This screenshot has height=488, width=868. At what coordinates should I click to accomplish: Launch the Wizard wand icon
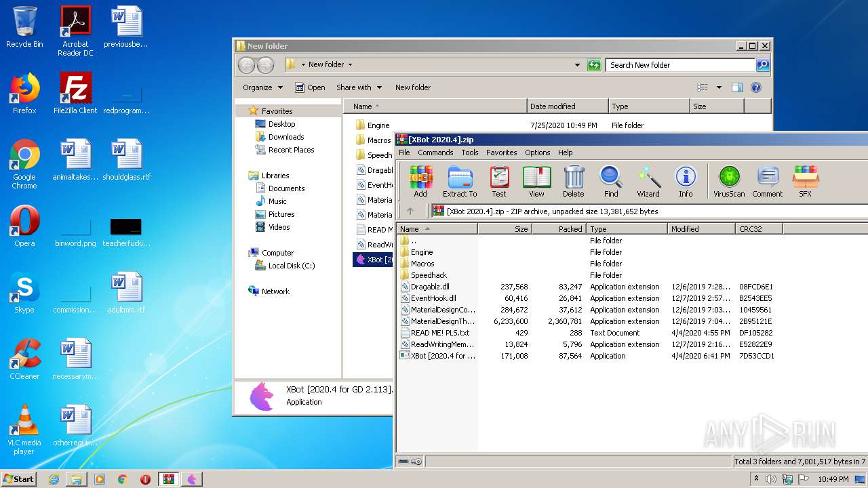(x=648, y=181)
